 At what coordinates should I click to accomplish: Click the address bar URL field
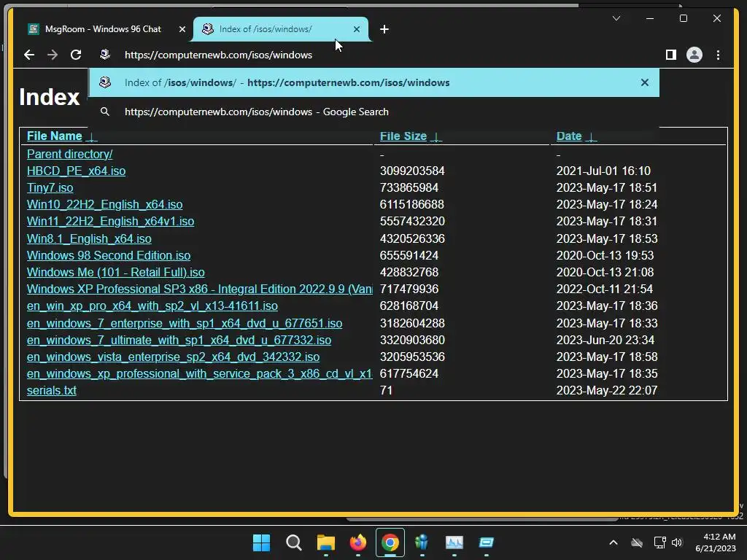[218, 55]
